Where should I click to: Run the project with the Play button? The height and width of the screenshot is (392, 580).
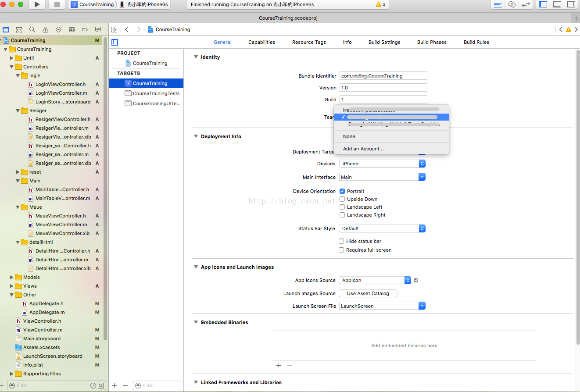click(x=37, y=4)
